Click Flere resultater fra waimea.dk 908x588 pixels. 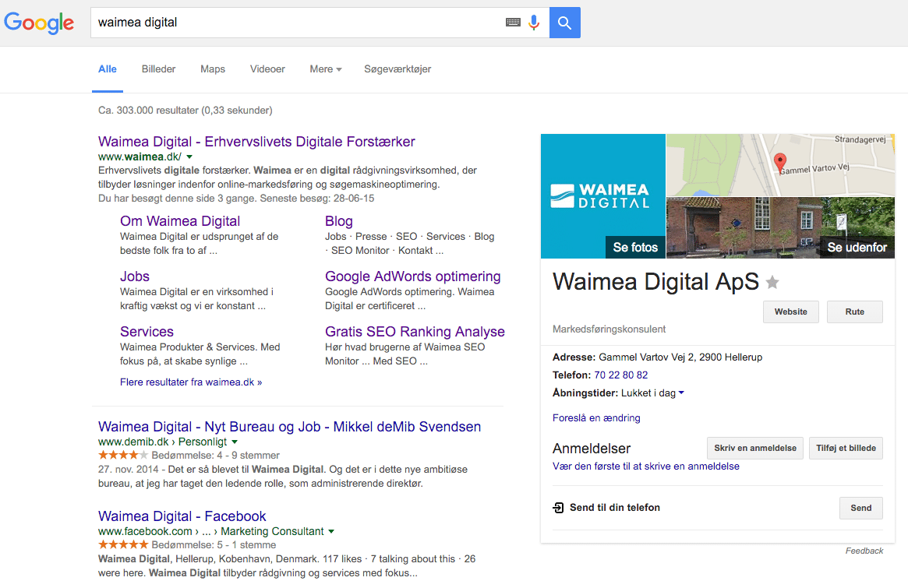click(190, 382)
